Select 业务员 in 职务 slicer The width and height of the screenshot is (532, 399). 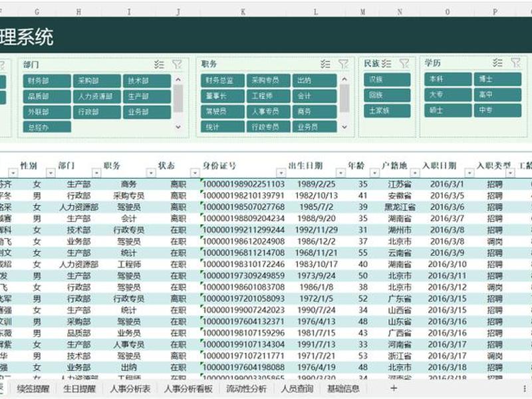pyautogui.click(x=315, y=126)
